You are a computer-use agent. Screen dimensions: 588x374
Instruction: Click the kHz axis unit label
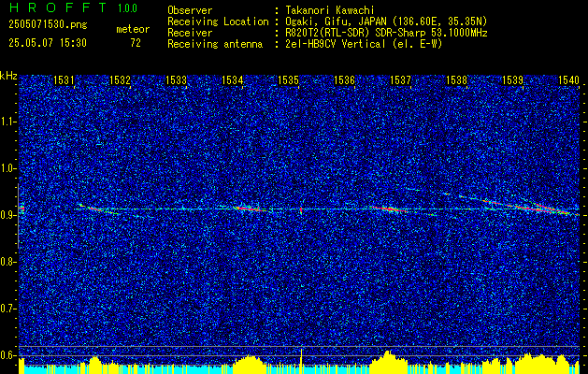pos(8,76)
